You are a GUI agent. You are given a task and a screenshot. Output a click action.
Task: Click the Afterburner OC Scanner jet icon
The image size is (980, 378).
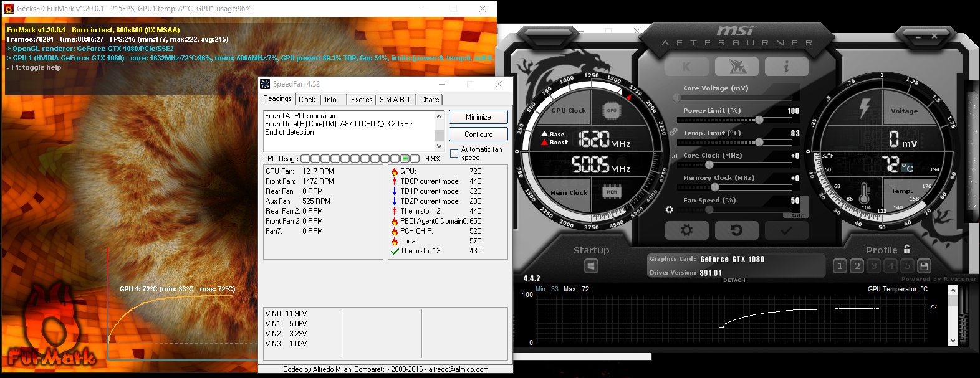click(737, 67)
